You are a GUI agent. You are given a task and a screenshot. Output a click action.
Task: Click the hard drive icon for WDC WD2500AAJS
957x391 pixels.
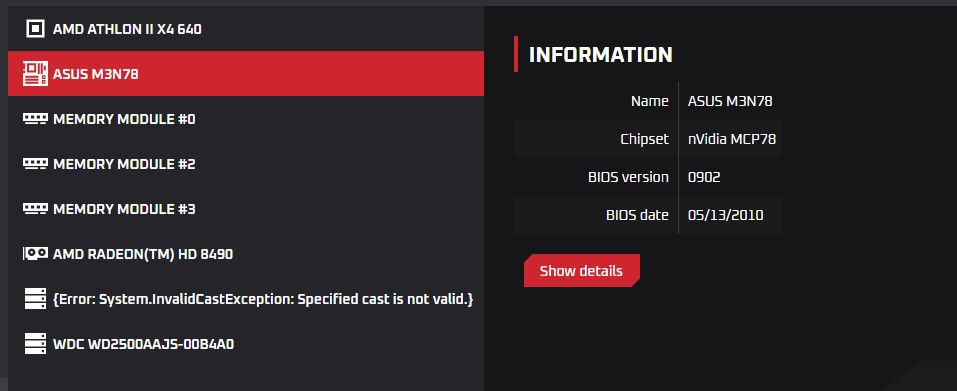pyautogui.click(x=35, y=344)
